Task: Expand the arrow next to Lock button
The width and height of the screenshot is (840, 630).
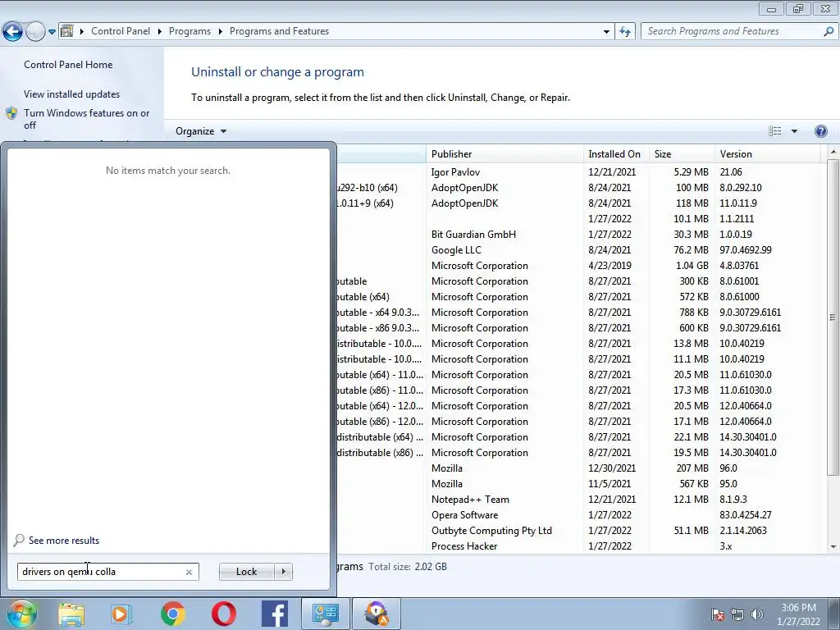Action: pyautogui.click(x=283, y=572)
